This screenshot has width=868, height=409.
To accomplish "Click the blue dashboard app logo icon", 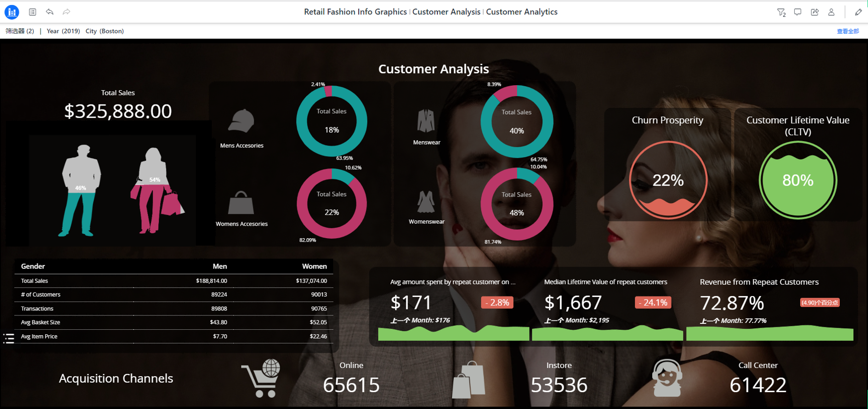I will tap(12, 12).
